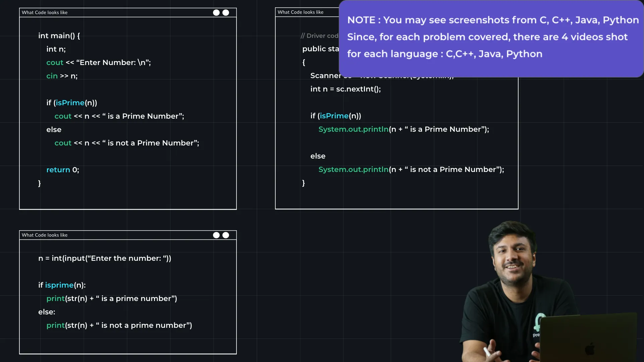Click the isPrime call in the Java code
This screenshot has width=644, height=362.
(334, 116)
